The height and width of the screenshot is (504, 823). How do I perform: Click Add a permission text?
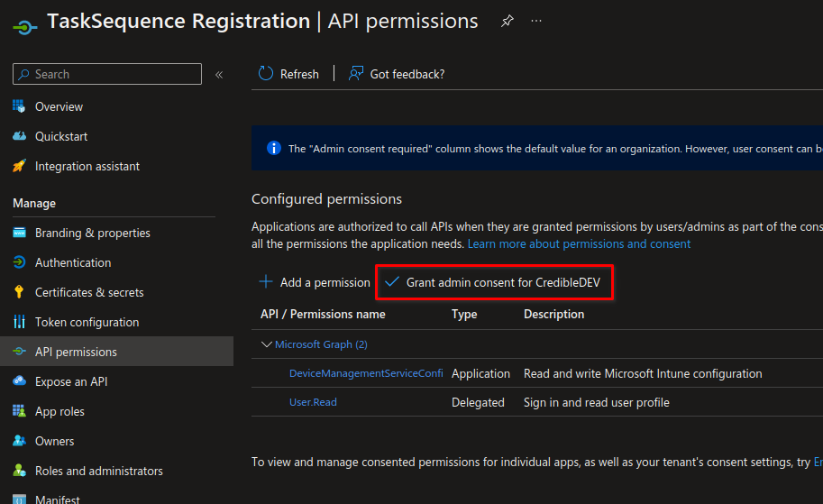(x=325, y=282)
